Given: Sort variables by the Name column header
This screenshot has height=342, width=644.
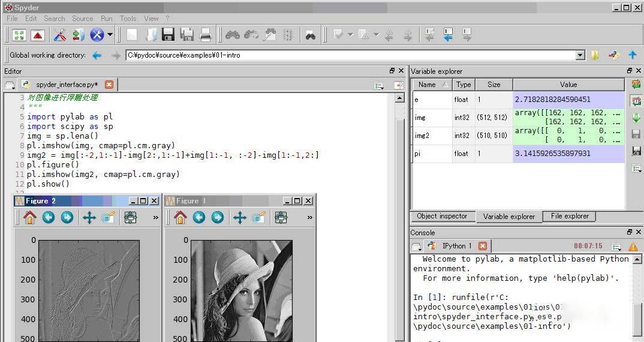Looking at the screenshot, I should click(x=431, y=85).
